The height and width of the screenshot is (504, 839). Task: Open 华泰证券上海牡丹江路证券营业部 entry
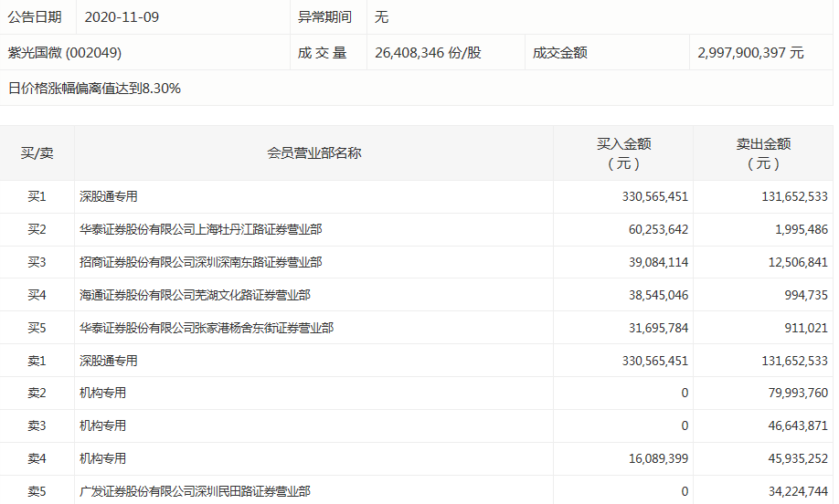[x=200, y=230]
